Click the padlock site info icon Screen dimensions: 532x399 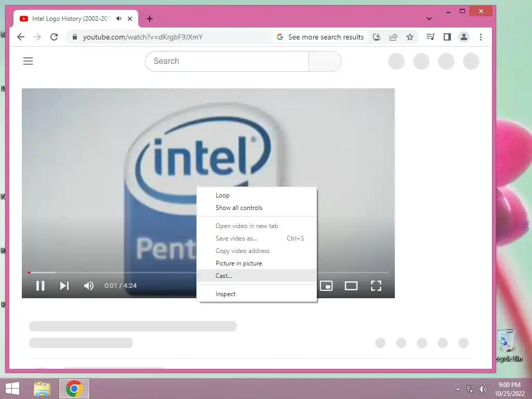click(x=75, y=37)
